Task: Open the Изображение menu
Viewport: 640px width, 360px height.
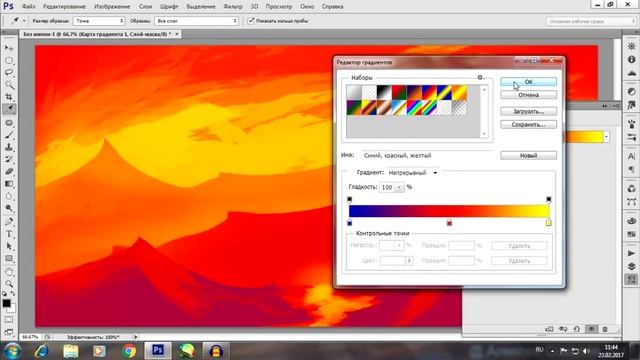Action: [112, 7]
